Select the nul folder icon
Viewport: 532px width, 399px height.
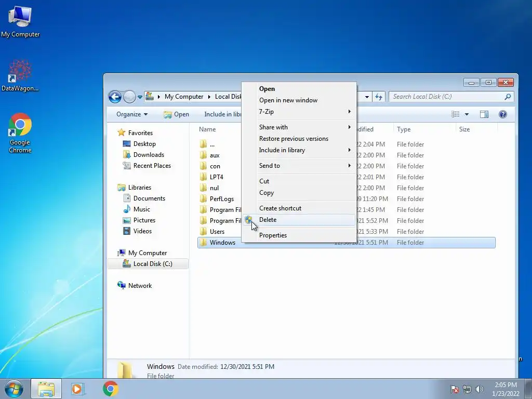coord(203,188)
